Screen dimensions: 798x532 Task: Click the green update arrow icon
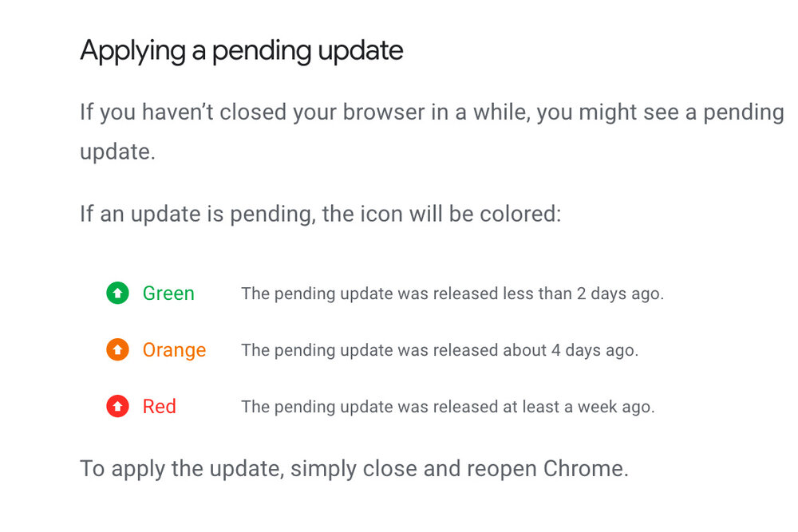(x=117, y=293)
